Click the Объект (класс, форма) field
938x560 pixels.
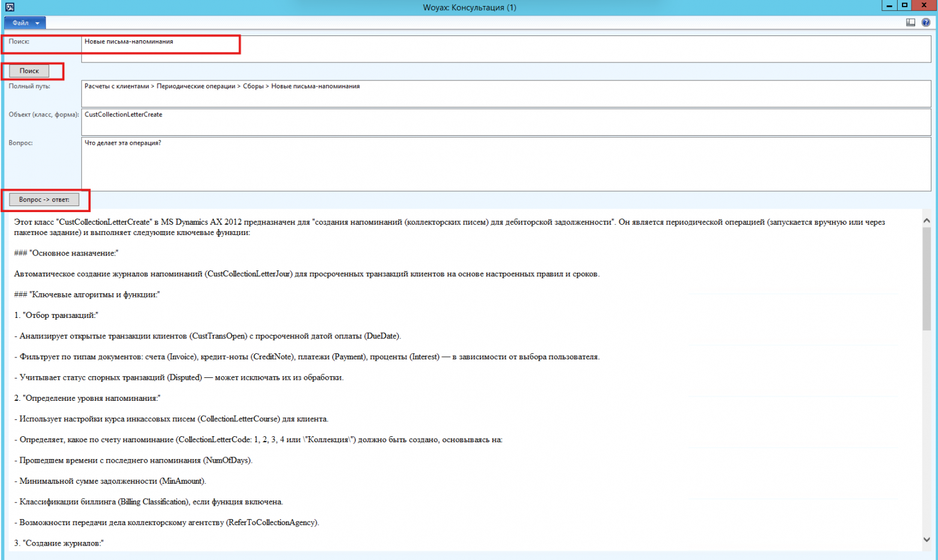(x=506, y=122)
